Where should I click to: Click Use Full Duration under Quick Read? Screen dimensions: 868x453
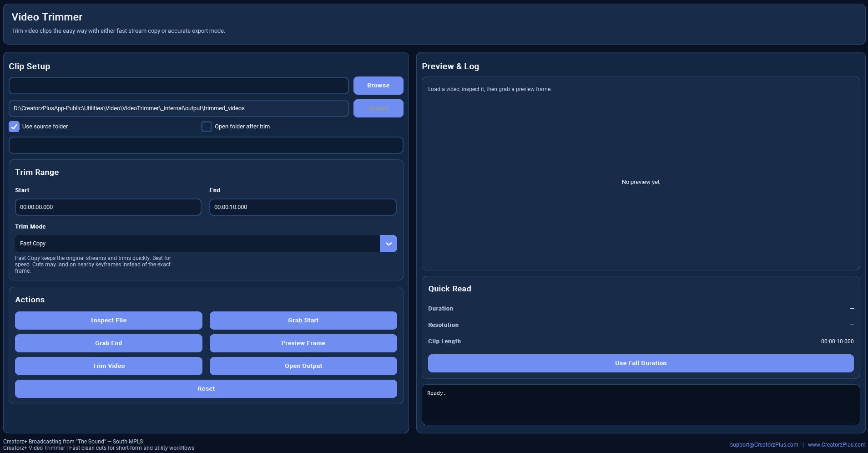click(x=640, y=363)
